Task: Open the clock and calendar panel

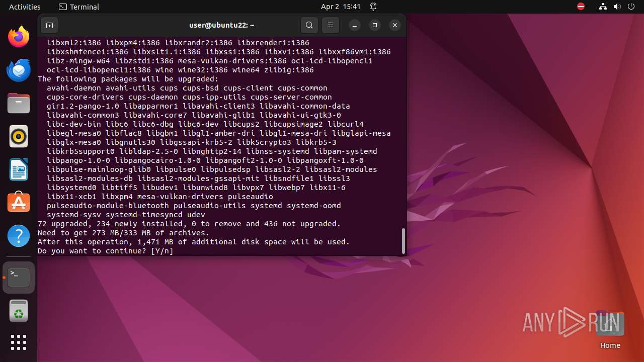Action: pyautogui.click(x=341, y=7)
